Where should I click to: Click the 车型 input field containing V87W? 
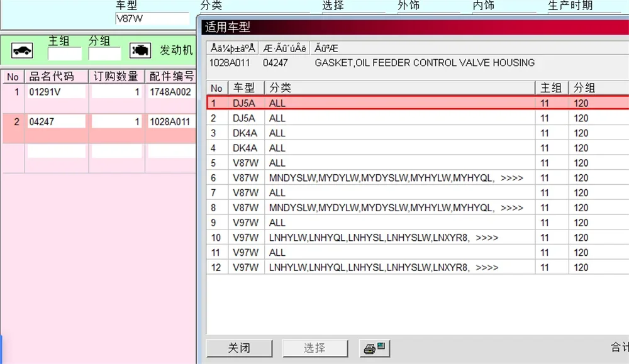coord(152,19)
